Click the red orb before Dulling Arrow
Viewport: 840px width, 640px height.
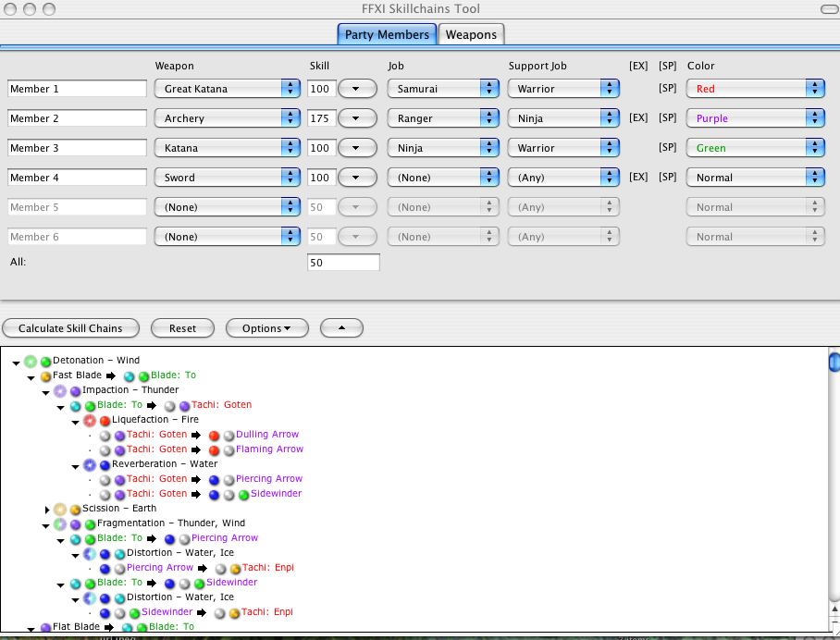click(214, 436)
